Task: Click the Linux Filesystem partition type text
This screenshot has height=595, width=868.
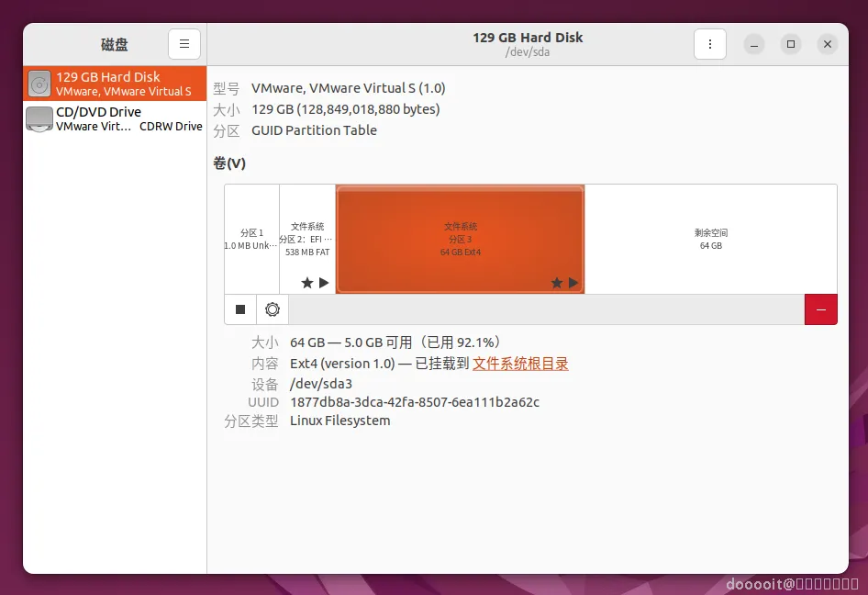Action: (x=339, y=421)
